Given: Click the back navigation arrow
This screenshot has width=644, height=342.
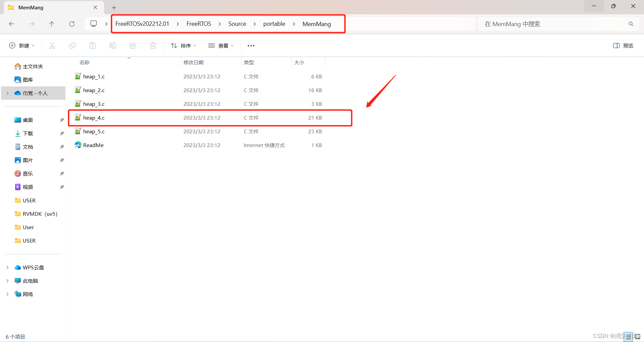Looking at the screenshot, I should 11,24.
